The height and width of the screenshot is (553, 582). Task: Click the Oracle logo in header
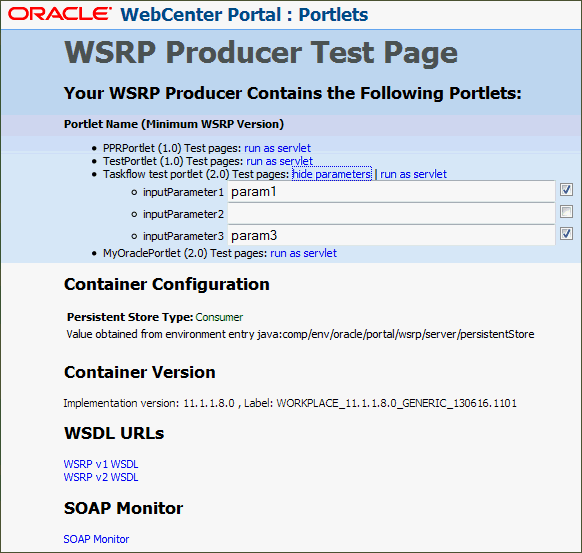coord(59,14)
